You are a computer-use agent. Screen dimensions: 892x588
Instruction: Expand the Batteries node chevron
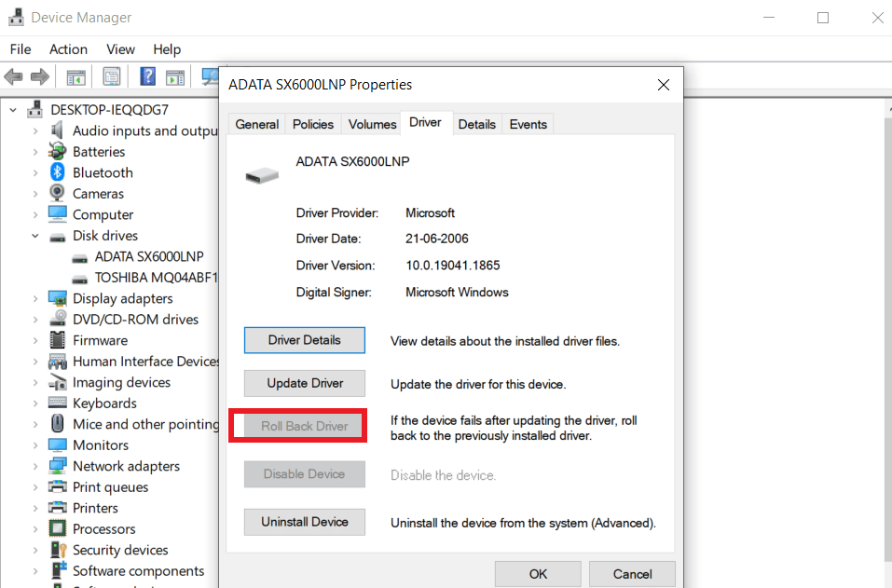35,152
